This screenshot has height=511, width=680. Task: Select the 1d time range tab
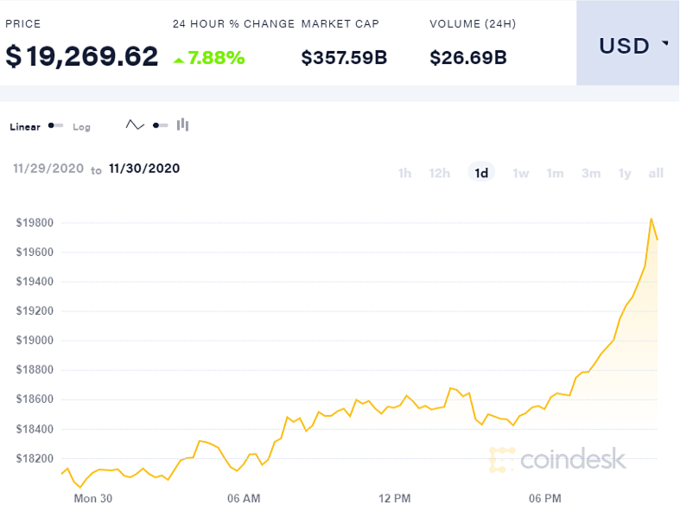pyautogui.click(x=481, y=173)
